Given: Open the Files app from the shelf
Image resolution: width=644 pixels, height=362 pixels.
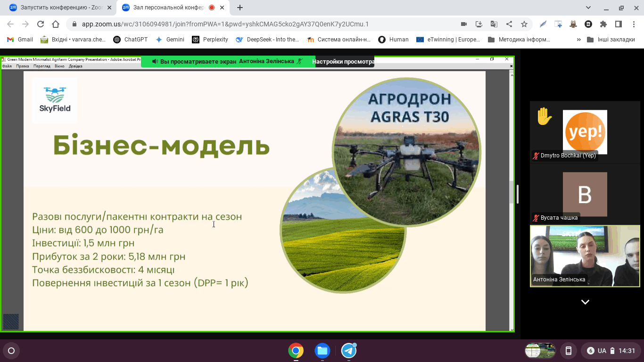Looking at the screenshot, I should point(322,351).
